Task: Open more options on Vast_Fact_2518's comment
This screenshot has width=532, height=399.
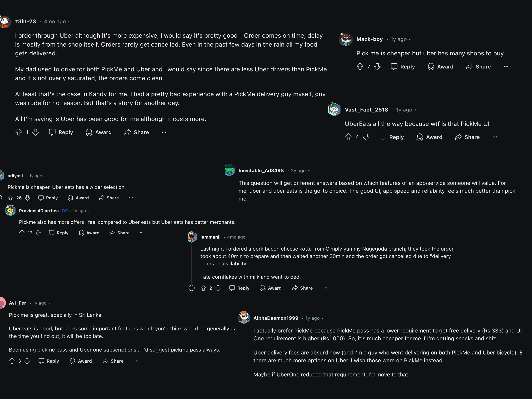Action: click(494, 137)
